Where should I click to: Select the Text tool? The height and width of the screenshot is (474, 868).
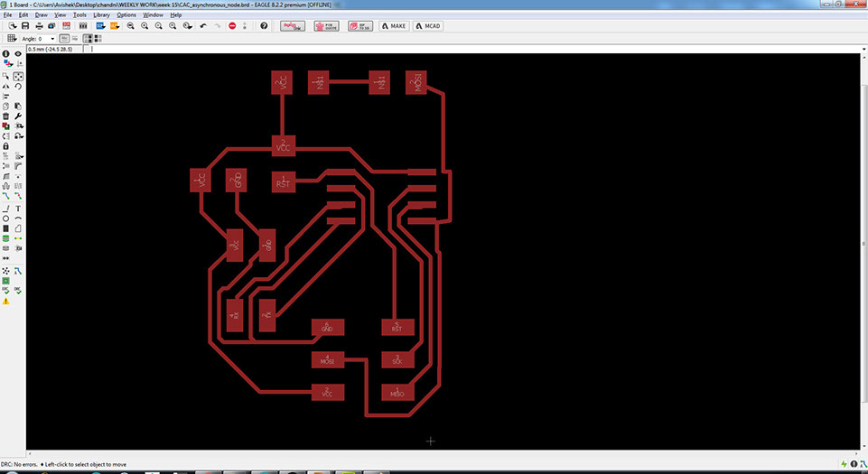tap(18, 209)
